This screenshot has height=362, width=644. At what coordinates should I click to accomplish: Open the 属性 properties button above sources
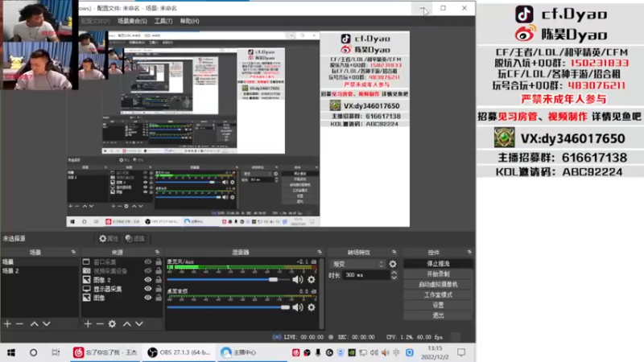point(109,238)
